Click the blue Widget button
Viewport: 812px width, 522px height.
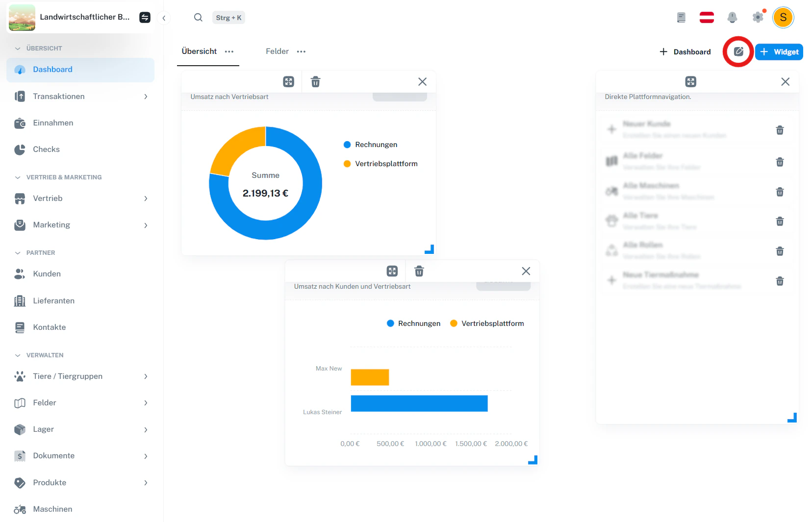pyautogui.click(x=779, y=51)
